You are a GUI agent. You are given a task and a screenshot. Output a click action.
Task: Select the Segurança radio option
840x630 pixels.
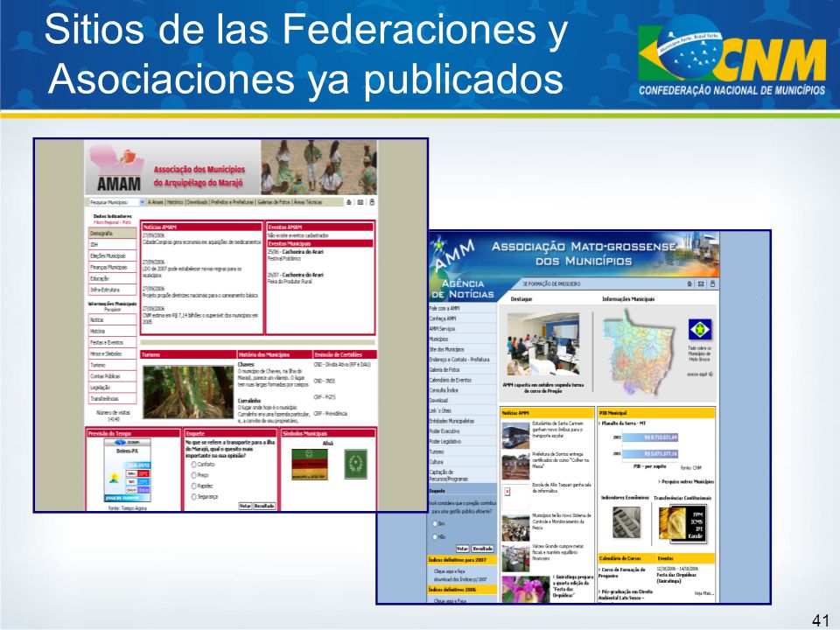point(194,497)
